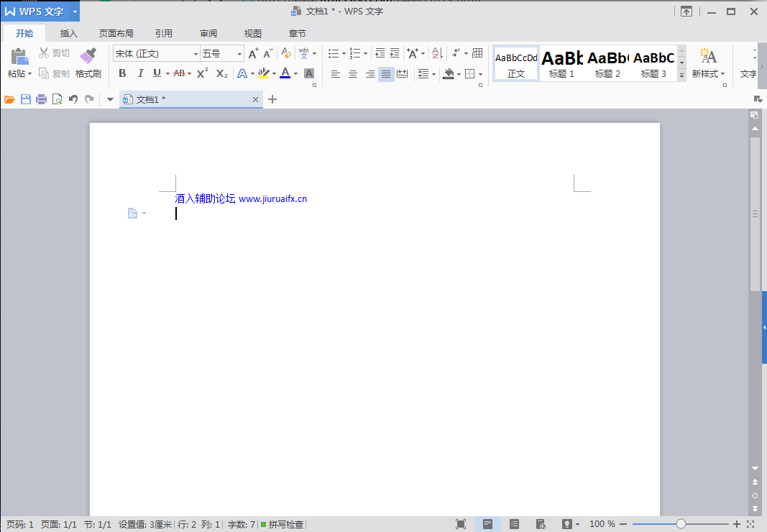This screenshot has height=532, width=767.
Task: Click the Paste clipboard icon
Action: [19, 56]
